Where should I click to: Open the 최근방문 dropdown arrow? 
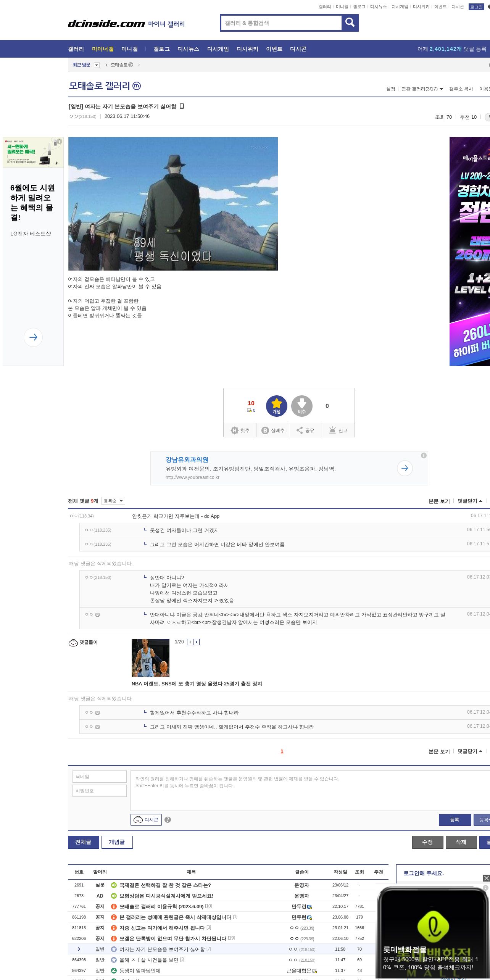[97, 65]
